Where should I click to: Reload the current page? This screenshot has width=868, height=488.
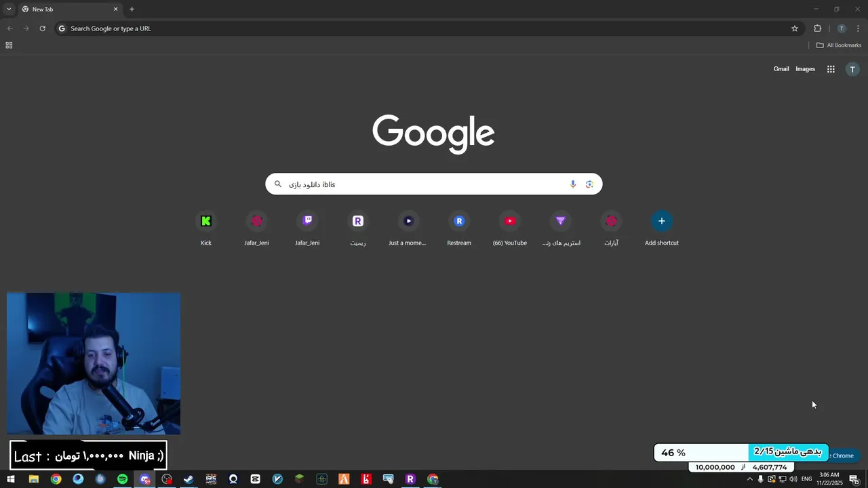(x=42, y=28)
